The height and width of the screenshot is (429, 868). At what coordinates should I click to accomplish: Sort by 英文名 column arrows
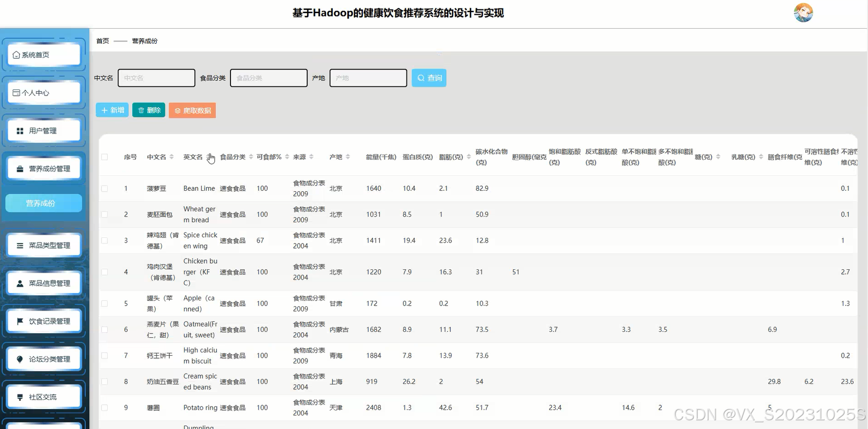[x=209, y=157]
